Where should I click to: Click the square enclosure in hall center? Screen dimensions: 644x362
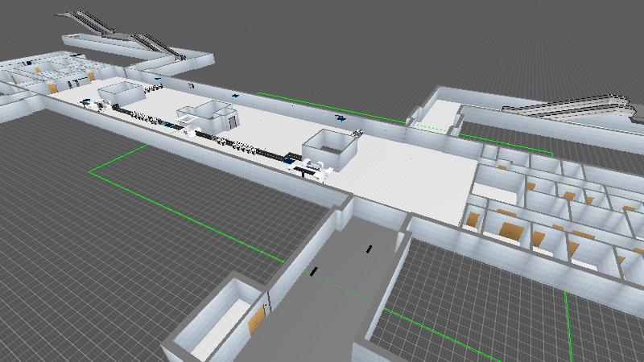click(330, 148)
